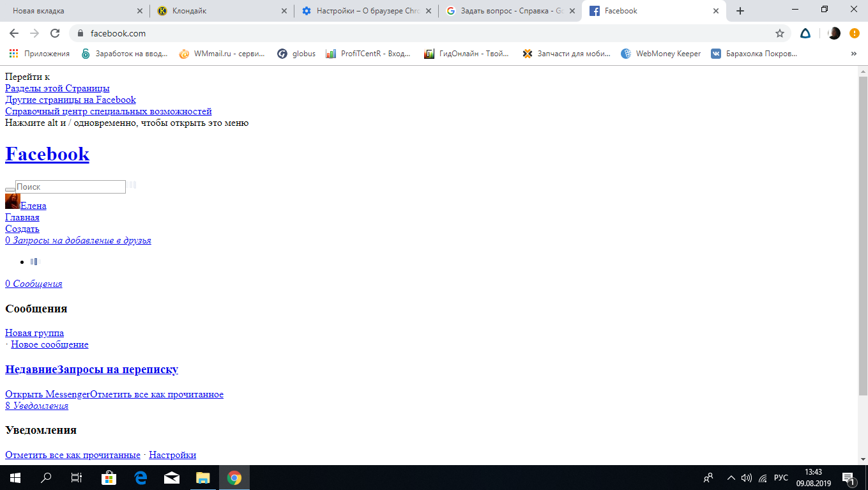Launch Microsoft Store from the taskbar
This screenshot has height=490, width=868.
click(109, 477)
